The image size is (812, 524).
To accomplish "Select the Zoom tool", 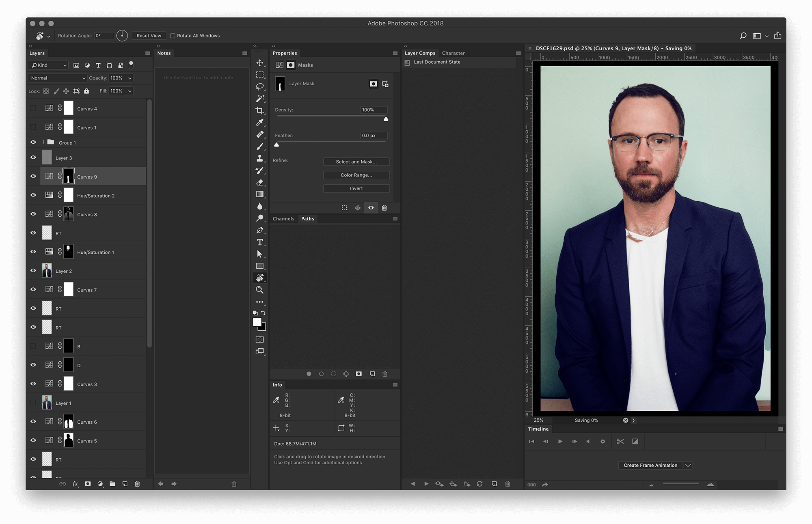I will click(260, 290).
